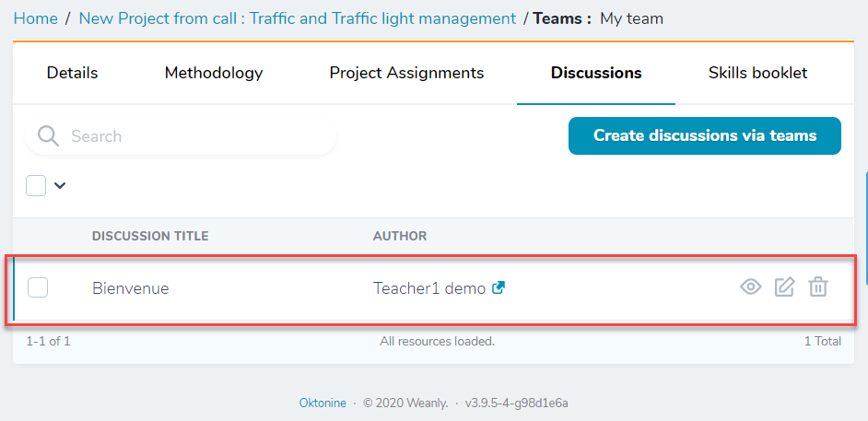Open the Traffic light management project breadcrumb

coord(298,18)
